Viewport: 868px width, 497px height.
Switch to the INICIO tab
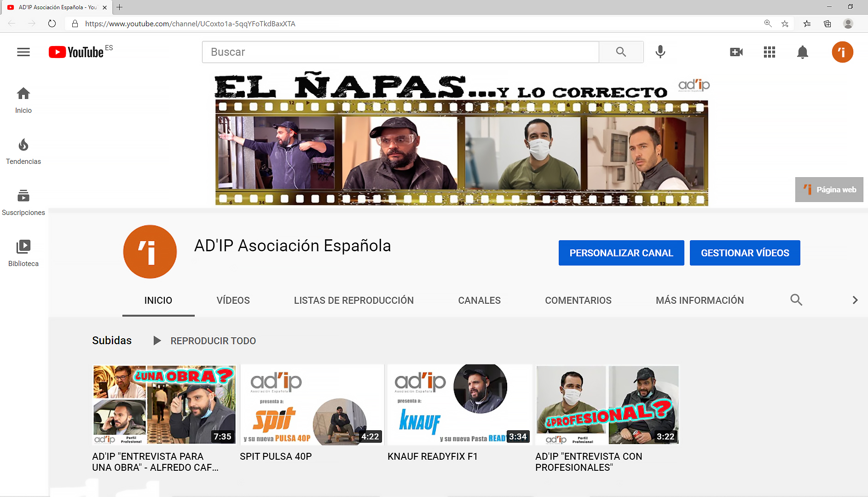(x=158, y=300)
